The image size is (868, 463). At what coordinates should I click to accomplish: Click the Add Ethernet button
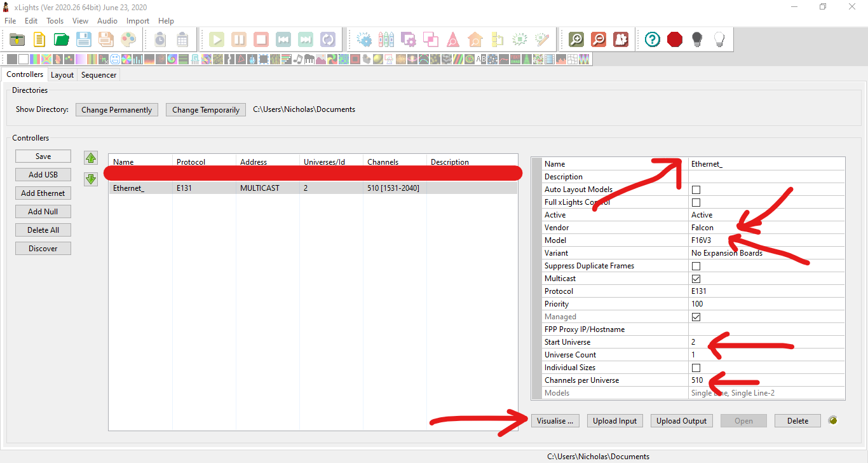tap(43, 193)
